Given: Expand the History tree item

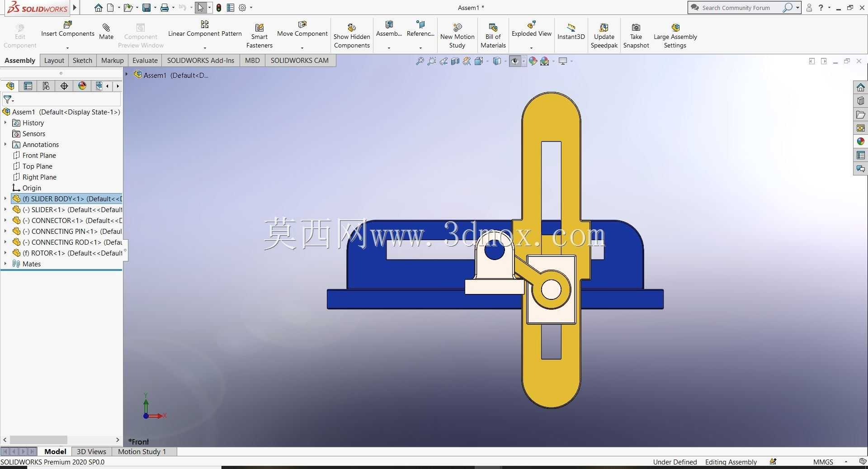Looking at the screenshot, I should click(5, 123).
